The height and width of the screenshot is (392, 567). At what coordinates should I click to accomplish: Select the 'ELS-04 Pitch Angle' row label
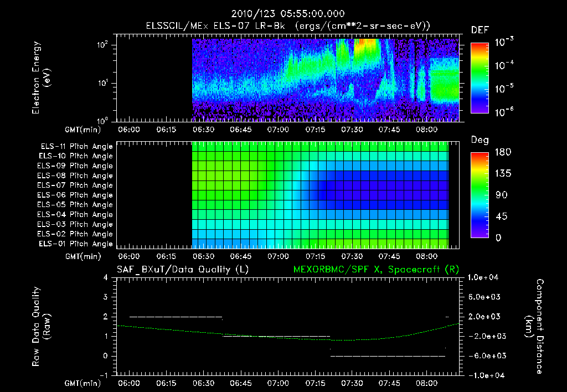pyautogui.click(x=75, y=215)
